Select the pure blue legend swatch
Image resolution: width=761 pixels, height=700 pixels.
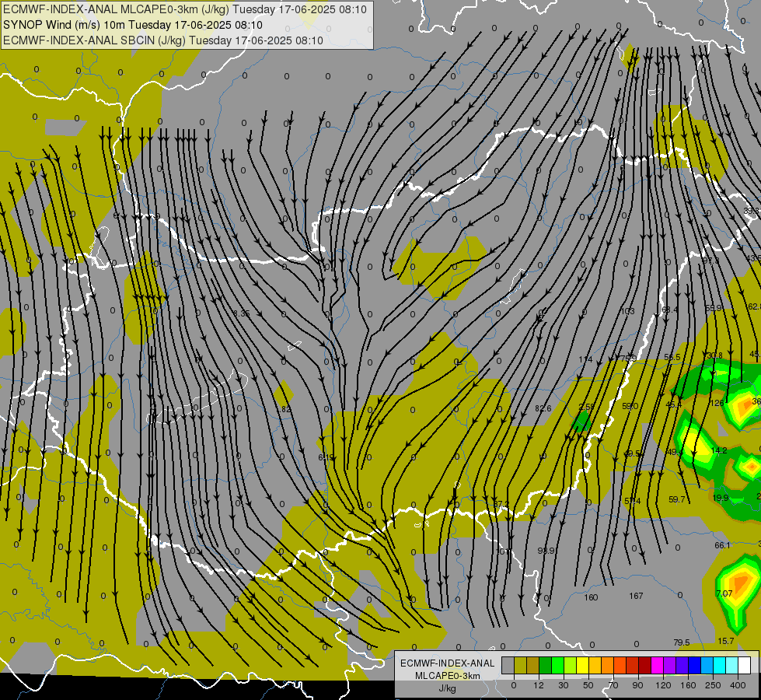pyautogui.click(x=694, y=665)
